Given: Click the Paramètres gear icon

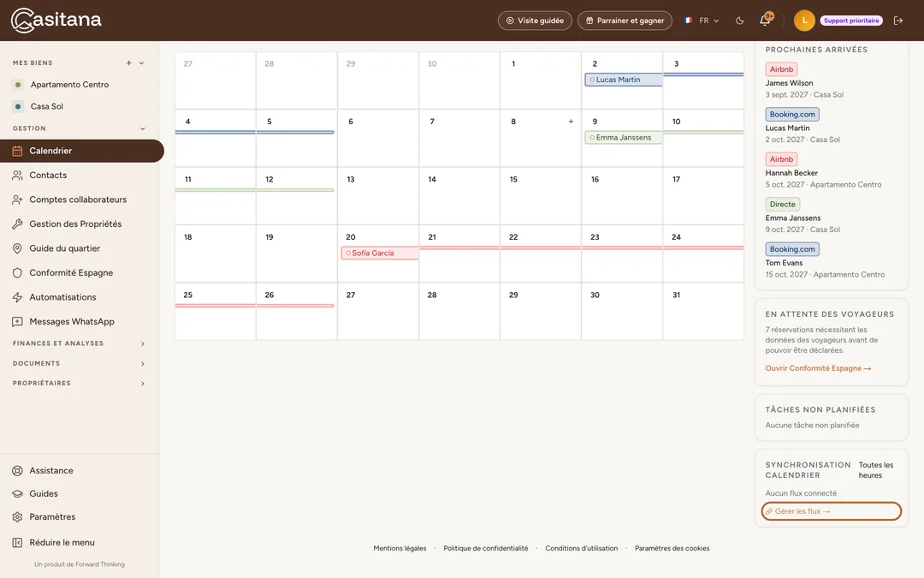Looking at the screenshot, I should tap(17, 516).
